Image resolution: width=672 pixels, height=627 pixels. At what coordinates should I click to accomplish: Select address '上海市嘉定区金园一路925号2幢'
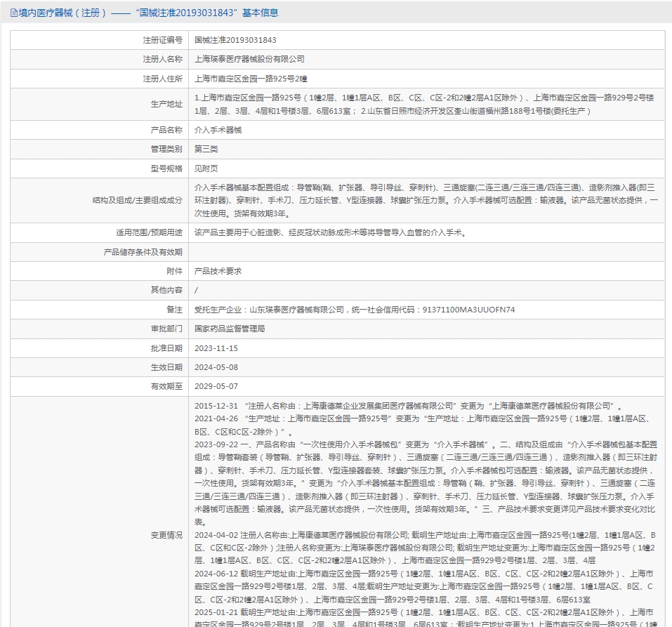251,79
